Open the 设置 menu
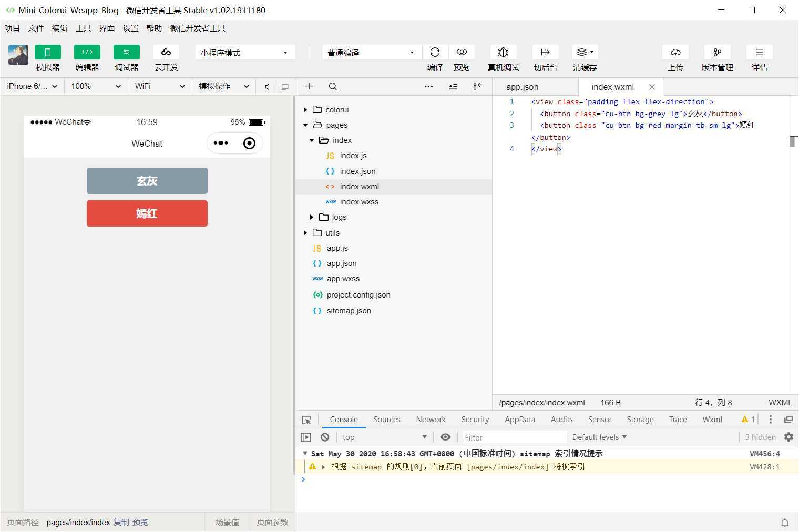 (130, 28)
